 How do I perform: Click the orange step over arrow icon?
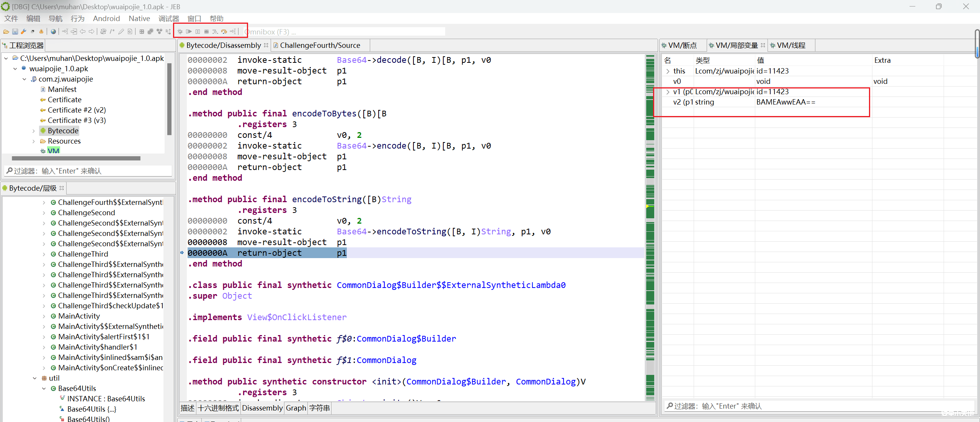224,32
